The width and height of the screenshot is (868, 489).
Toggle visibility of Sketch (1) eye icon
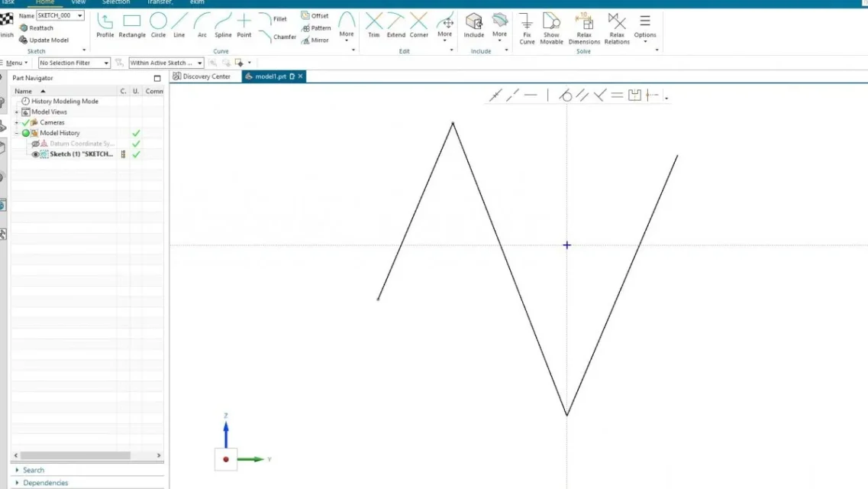point(35,154)
